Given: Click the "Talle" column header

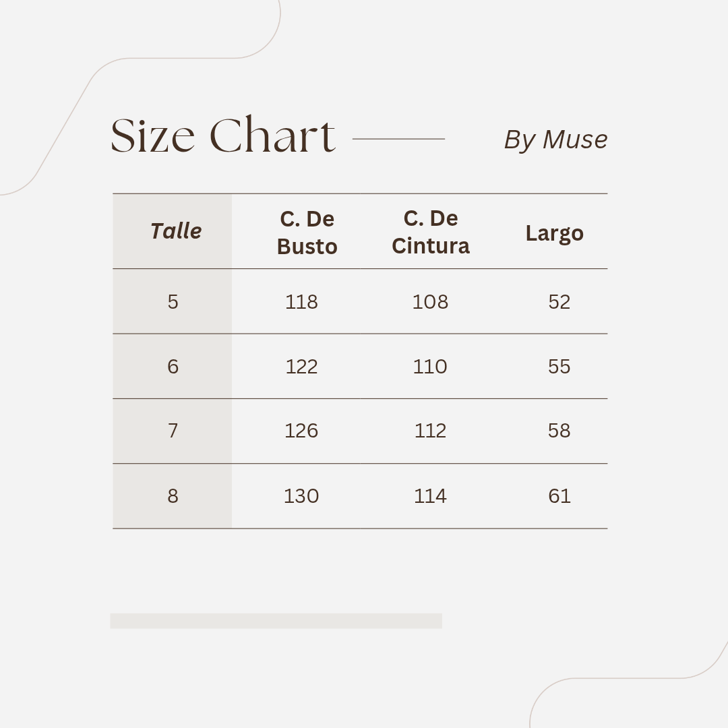Looking at the screenshot, I should click(x=176, y=231).
